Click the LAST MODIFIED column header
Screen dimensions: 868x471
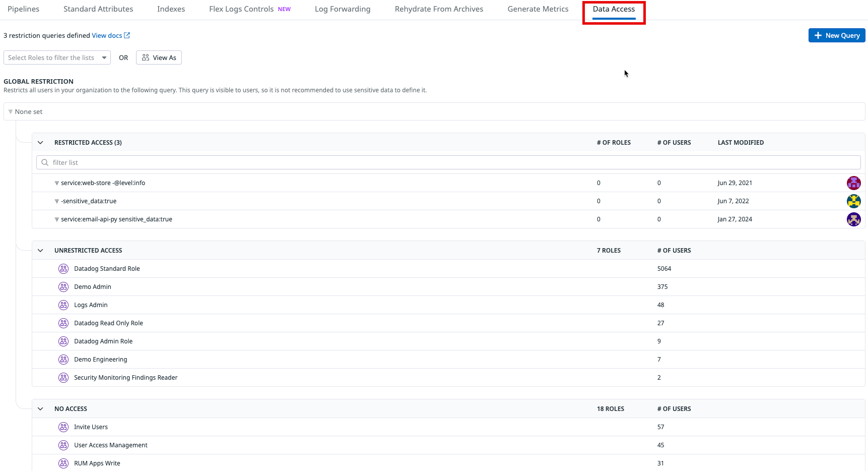(x=741, y=143)
